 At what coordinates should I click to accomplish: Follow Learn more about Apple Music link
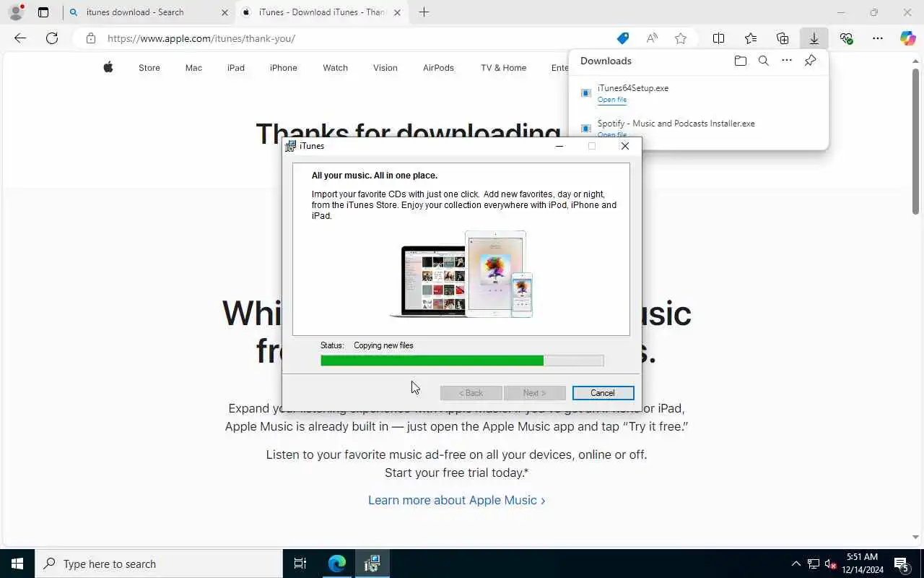point(457,500)
